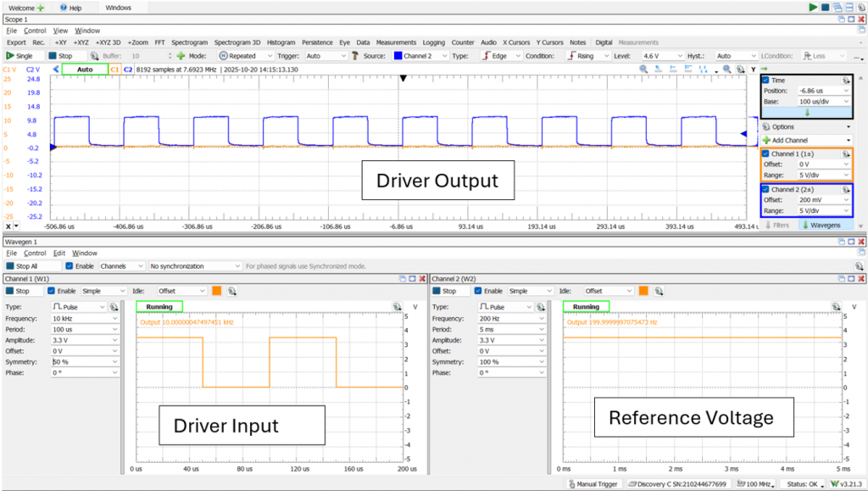
Task: Open Wavegen Channel 1 plot gear options
Action: [397, 307]
